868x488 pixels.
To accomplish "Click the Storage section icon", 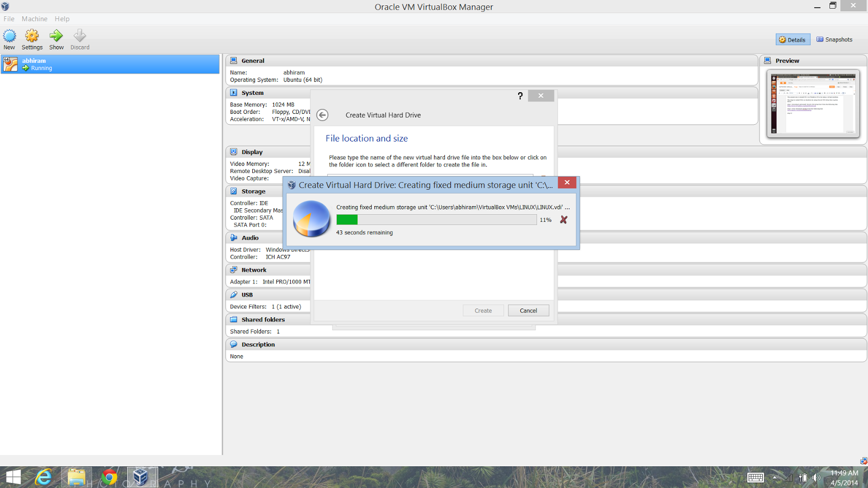I will tap(233, 191).
